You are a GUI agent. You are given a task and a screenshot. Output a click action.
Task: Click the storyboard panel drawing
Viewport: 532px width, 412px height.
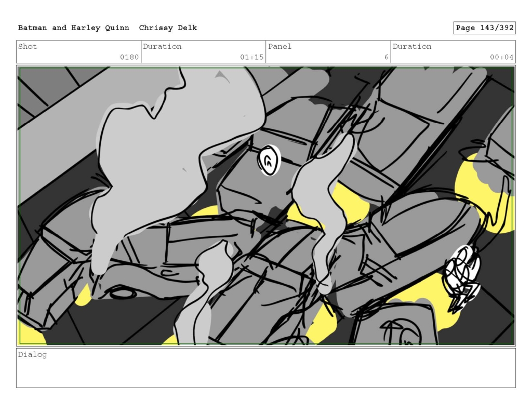point(266,206)
